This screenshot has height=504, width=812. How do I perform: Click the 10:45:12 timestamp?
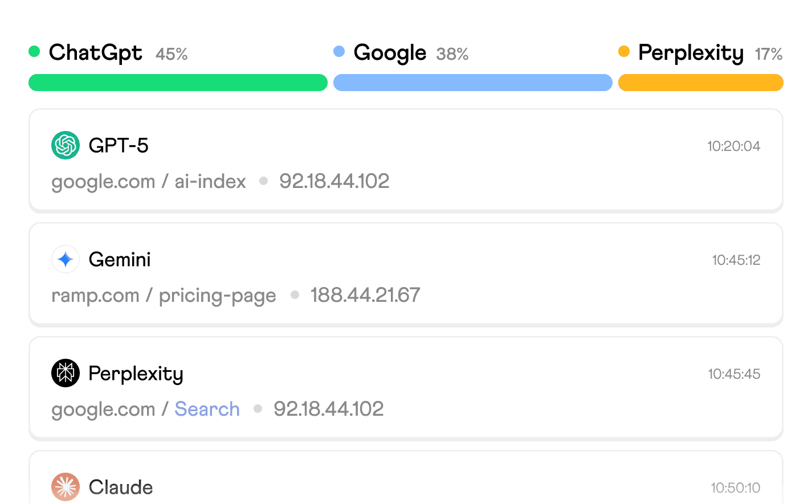pos(736,260)
